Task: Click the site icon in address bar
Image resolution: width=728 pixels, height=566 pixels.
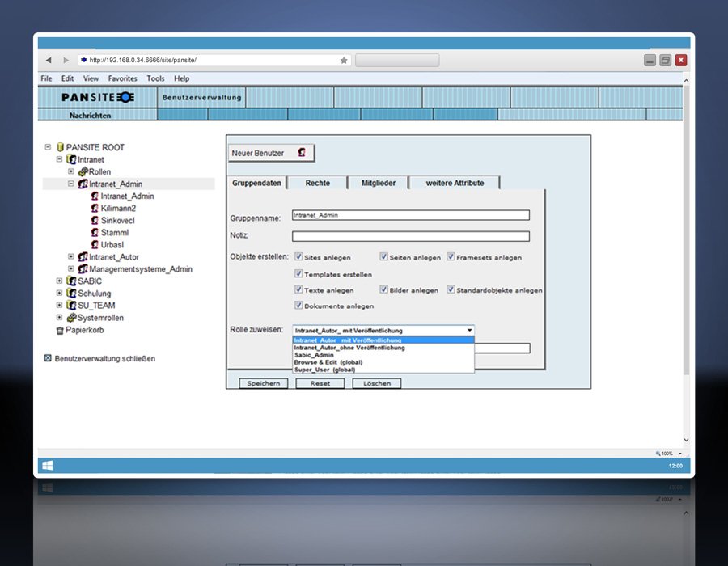Action: click(84, 60)
